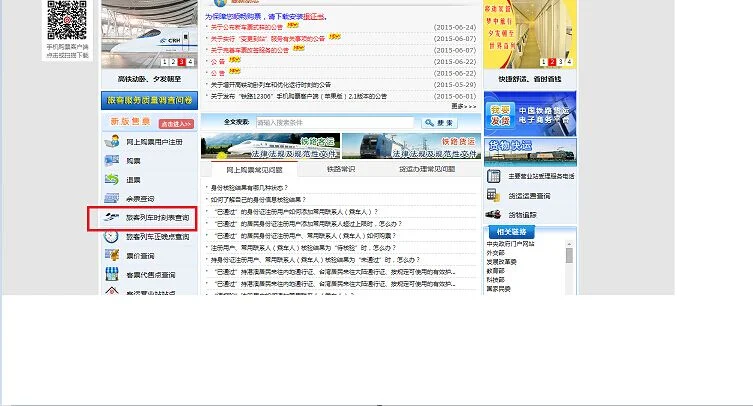Open FAQ 如何了解自己的身份信息核验结果？
753x406 pixels.
tap(258, 199)
